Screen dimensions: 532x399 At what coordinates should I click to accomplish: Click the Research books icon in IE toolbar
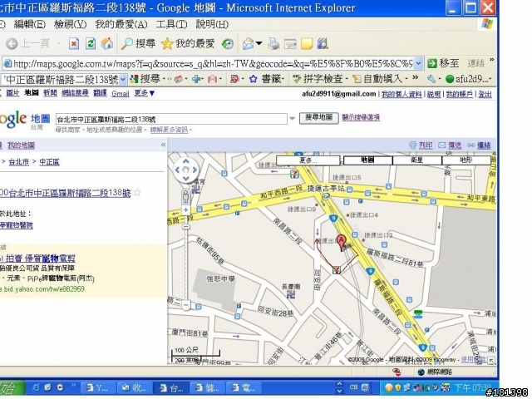[x=323, y=43]
